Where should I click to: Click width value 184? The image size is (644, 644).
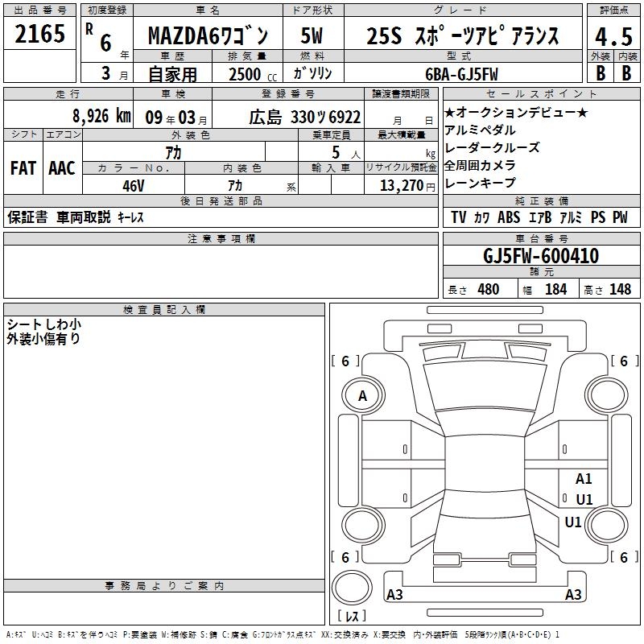(x=555, y=290)
